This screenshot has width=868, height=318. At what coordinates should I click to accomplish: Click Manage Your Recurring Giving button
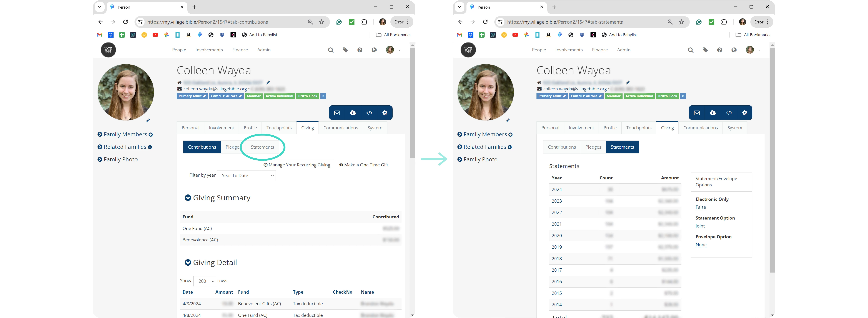pyautogui.click(x=297, y=165)
